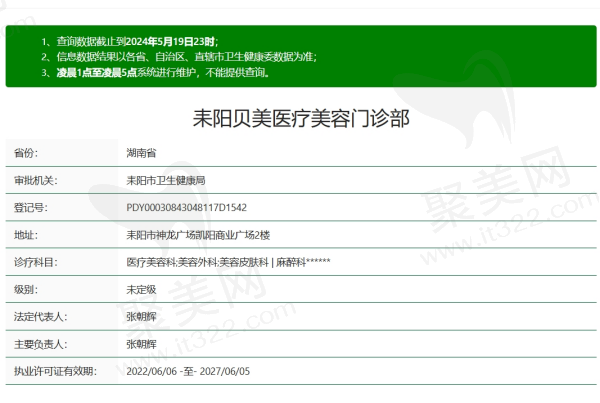
Task: Click the notice line about 卫生健康委数据为准
Action: coord(179,57)
